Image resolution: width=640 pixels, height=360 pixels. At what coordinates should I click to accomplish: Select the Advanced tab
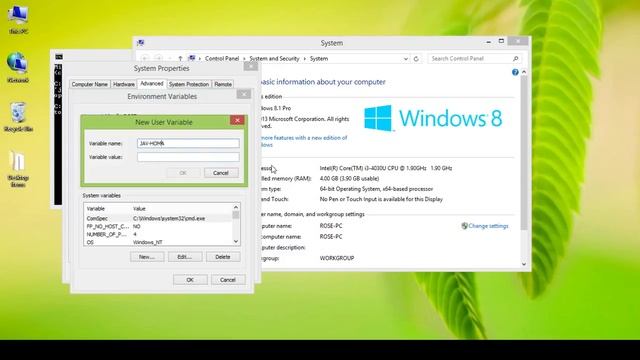pos(151,83)
